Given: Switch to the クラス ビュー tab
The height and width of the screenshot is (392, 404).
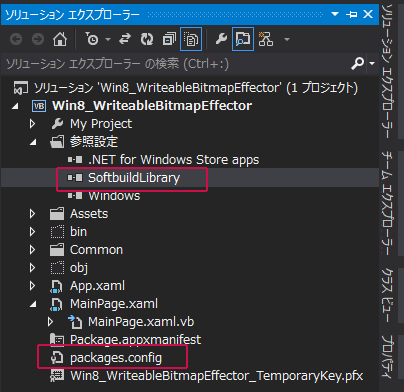Looking at the screenshot, I should [387, 294].
